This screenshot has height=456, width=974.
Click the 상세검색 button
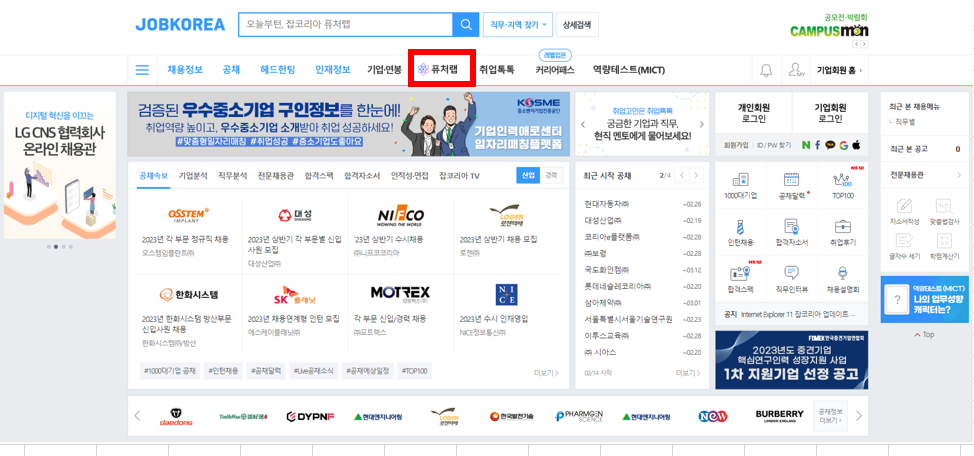click(577, 25)
